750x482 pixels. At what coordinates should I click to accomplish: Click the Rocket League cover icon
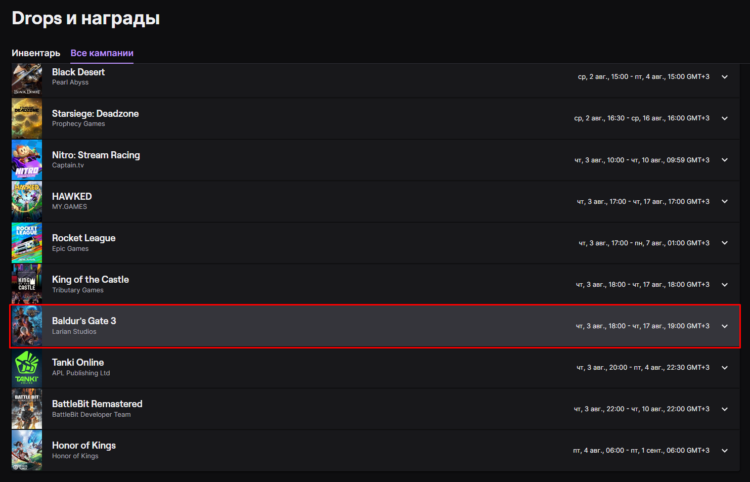pos(26,243)
